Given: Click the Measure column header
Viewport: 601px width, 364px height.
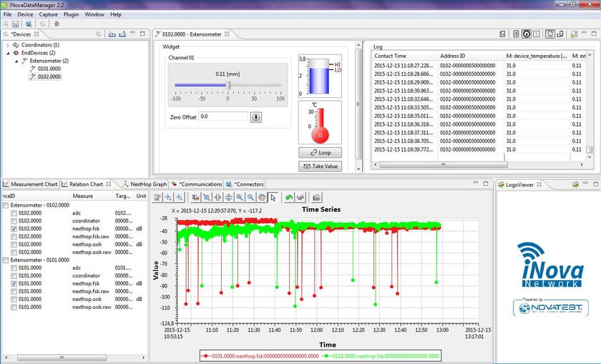Looking at the screenshot, I should 92,196.
